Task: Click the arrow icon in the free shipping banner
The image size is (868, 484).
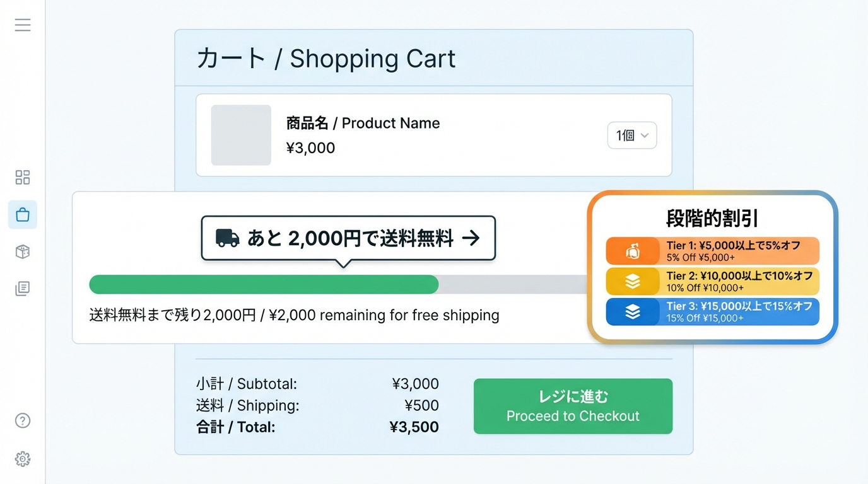Action: (470, 238)
